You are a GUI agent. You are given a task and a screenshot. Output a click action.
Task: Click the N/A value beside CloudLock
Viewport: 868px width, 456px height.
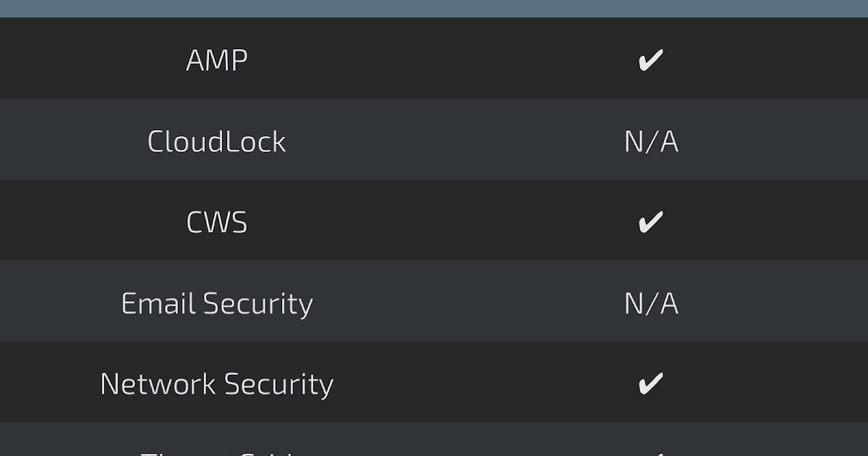651,141
